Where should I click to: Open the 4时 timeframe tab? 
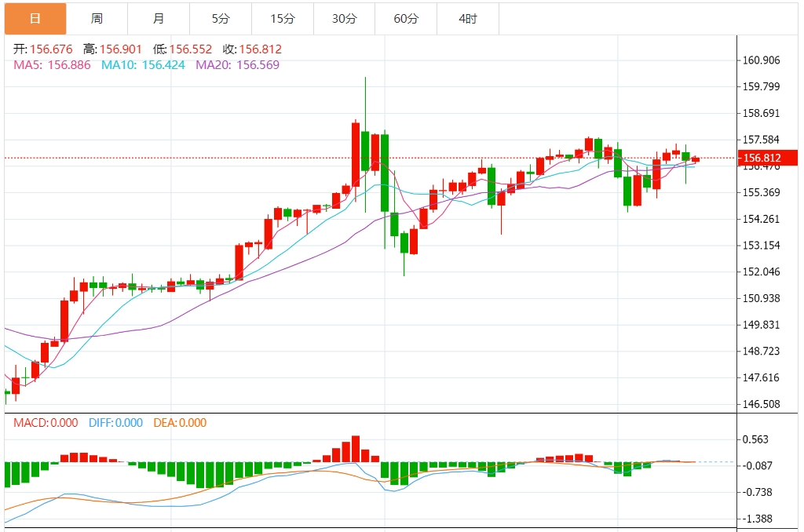coord(468,19)
